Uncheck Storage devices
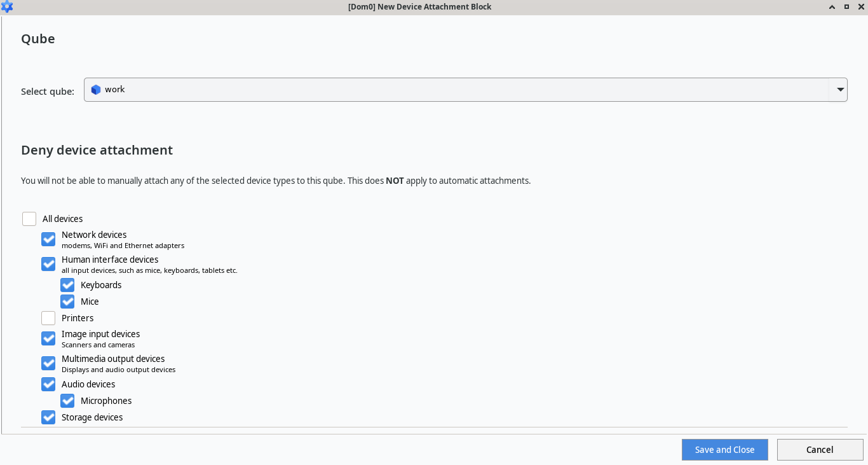The image size is (868, 465). 48,417
